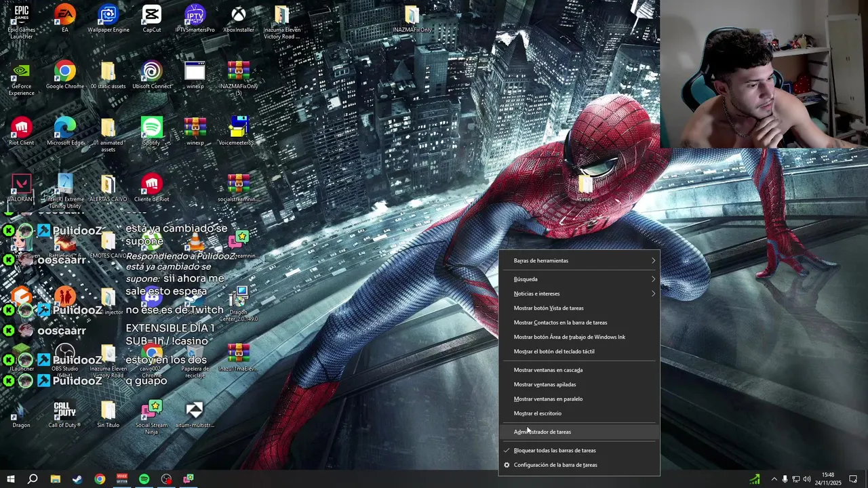Launch Call of Duty desktop shortcut
Image resolution: width=868 pixels, height=488 pixels.
65,415
